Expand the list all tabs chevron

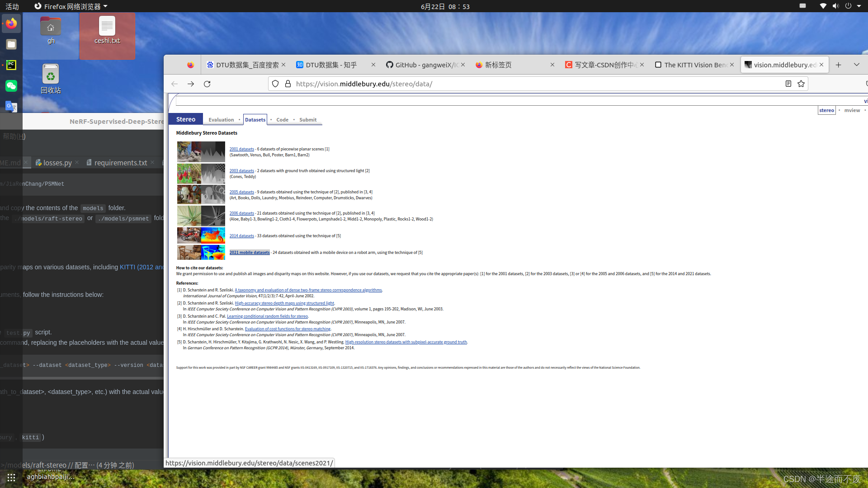tap(856, 65)
